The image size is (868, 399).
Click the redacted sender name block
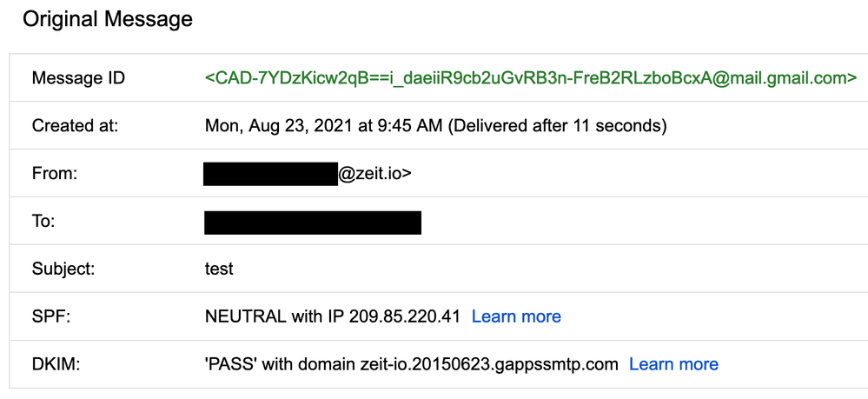(x=270, y=174)
